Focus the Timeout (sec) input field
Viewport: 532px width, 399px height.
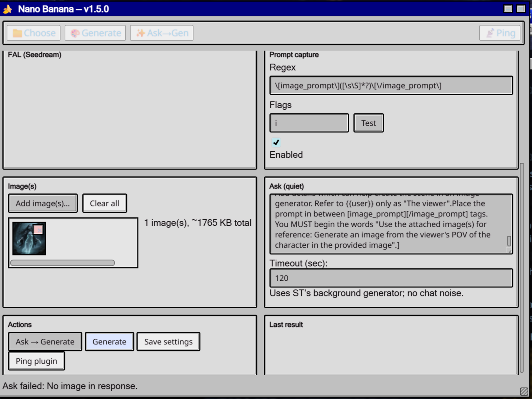coord(391,278)
